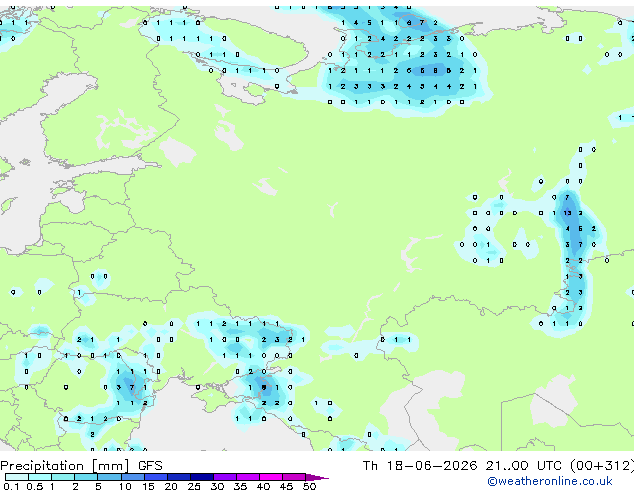Screen dimensions: 634x490
Task: Click the forecast date Th 18-06-2026 text
Action: [x=420, y=466]
